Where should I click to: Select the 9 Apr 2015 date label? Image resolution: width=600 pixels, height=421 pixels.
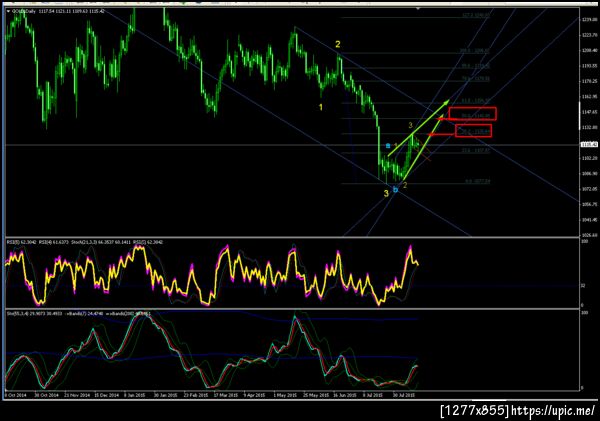pyautogui.click(x=254, y=395)
